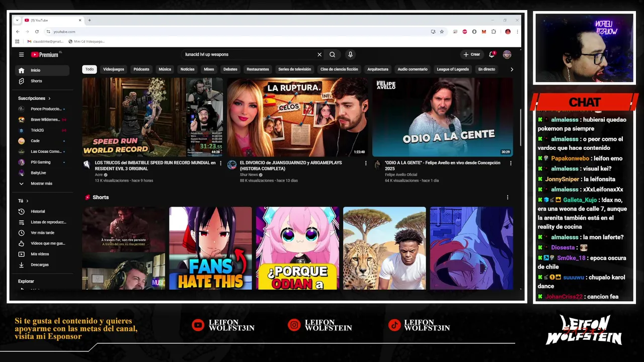The width and height of the screenshot is (644, 362).
Task: Open Videos que me gustan in sidebar
Action: (42, 243)
